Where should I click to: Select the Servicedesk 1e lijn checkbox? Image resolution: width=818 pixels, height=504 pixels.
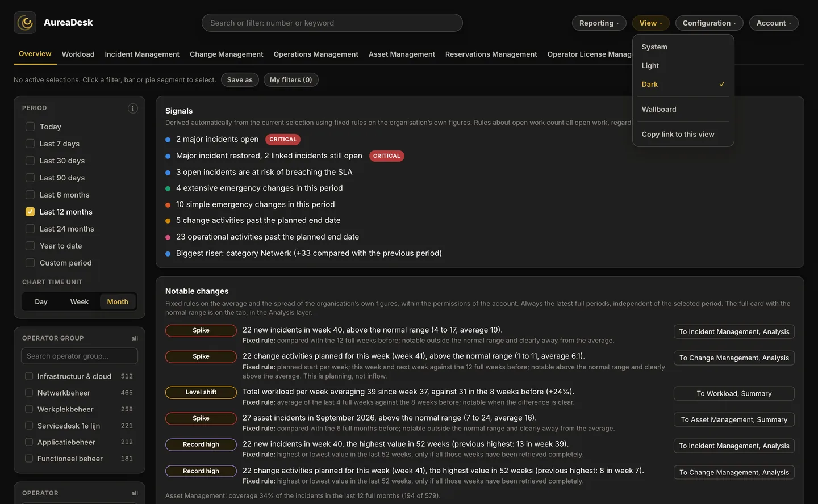(x=29, y=426)
